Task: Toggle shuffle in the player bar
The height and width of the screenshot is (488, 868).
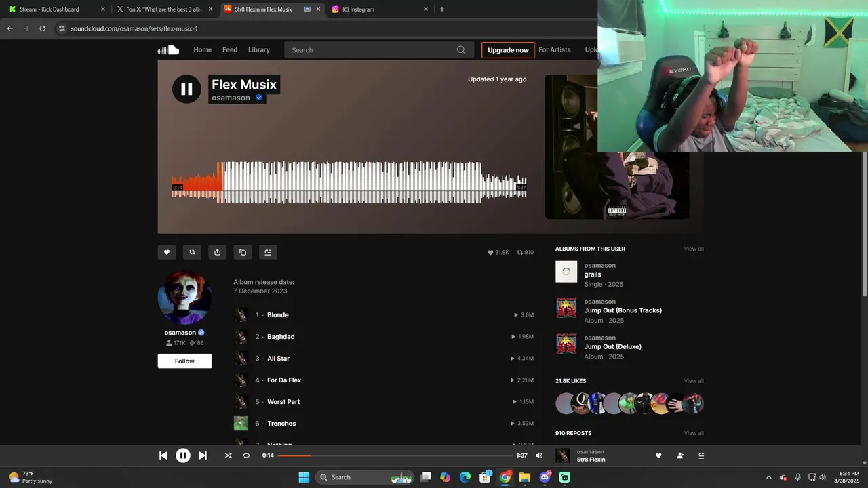Action: [228, 455]
